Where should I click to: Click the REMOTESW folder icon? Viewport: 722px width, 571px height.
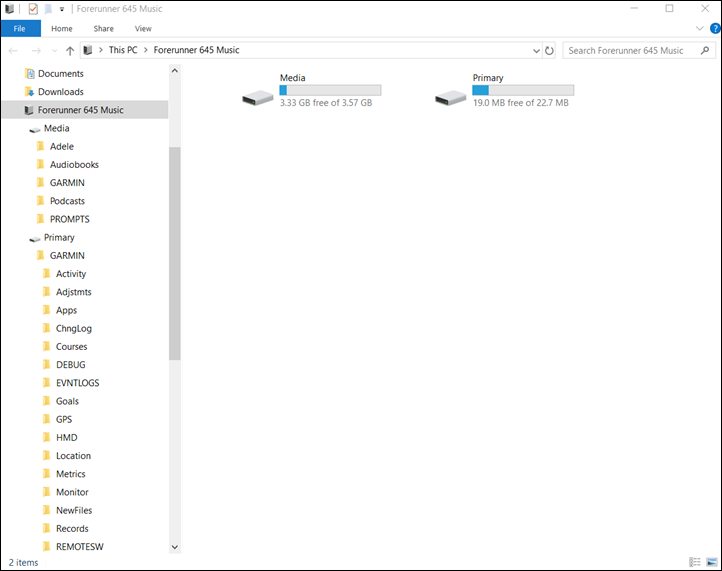(x=47, y=546)
